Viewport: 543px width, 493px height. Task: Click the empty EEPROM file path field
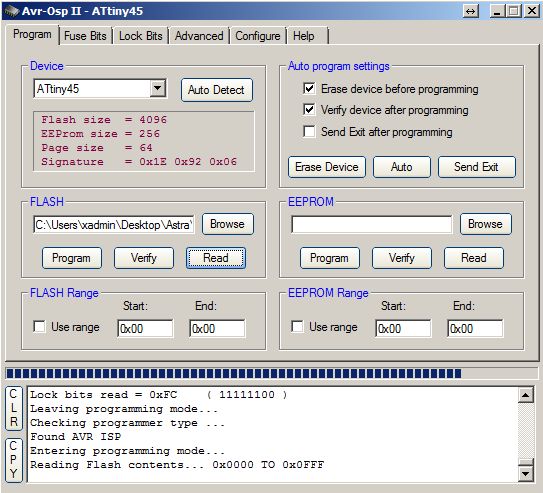coord(372,225)
